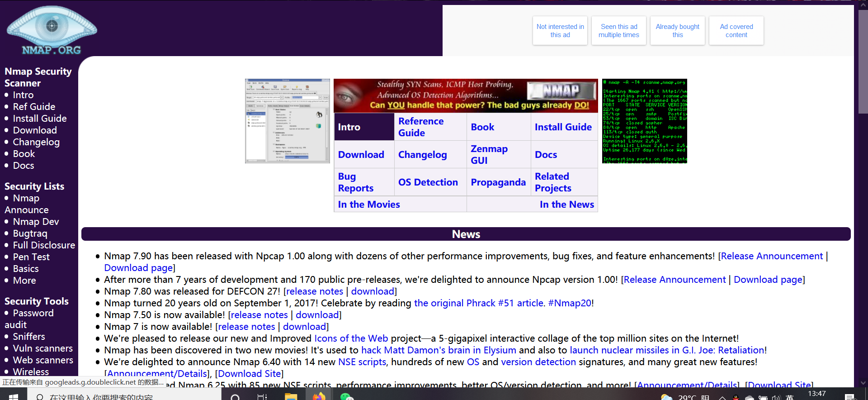
Task: Open the Security Lists sidebar heading
Action: [x=34, y=186]
